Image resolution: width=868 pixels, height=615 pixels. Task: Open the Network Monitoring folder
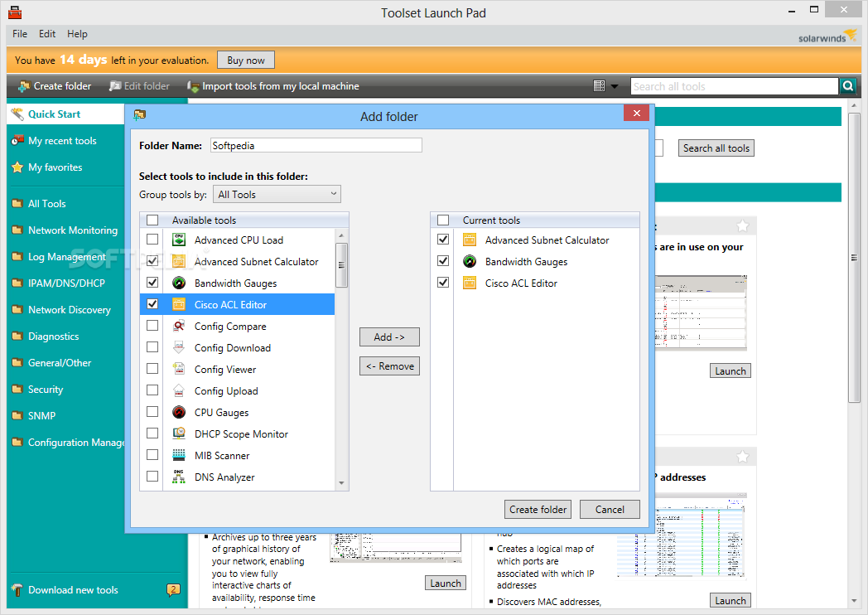coord(73,230)
